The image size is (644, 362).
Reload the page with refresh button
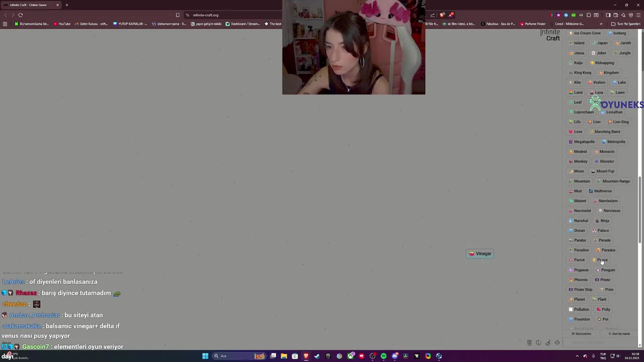21,15
